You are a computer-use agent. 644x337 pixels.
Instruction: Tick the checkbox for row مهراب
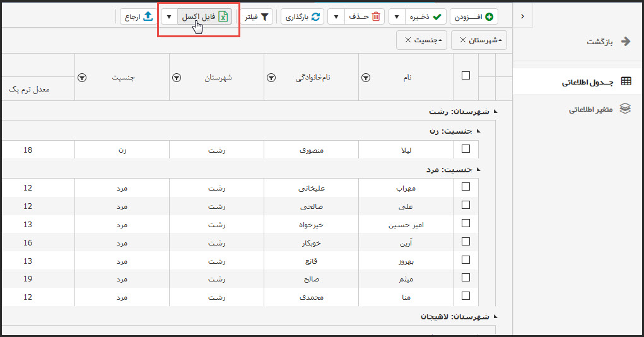[465, 187]
